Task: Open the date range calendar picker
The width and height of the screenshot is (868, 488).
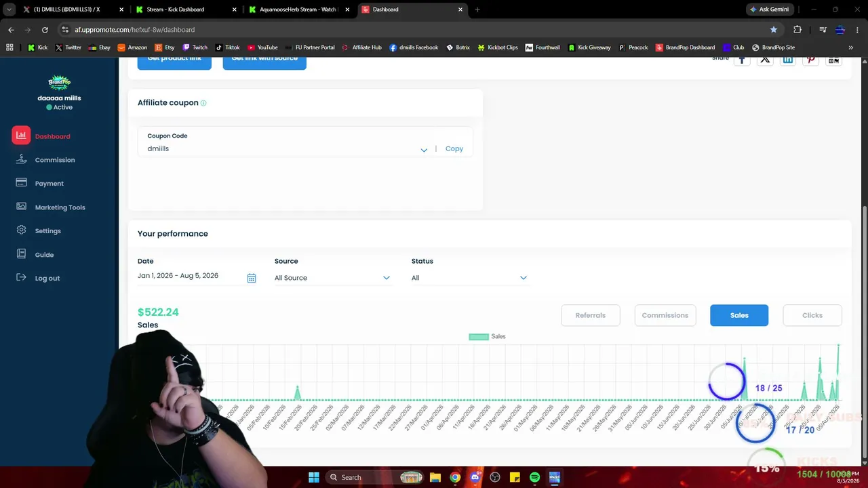Action: point(252,278)
